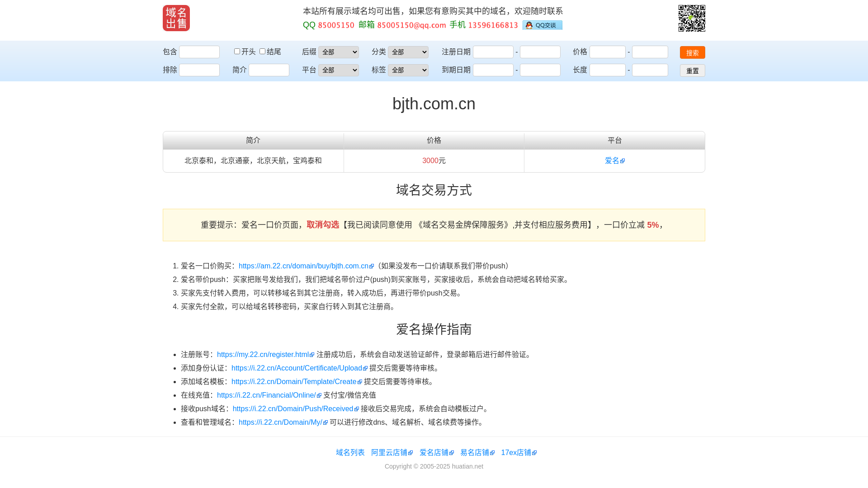The image size is (868, 488).
Task: Open the 域名列表 footer link
Action: point(350,453)
